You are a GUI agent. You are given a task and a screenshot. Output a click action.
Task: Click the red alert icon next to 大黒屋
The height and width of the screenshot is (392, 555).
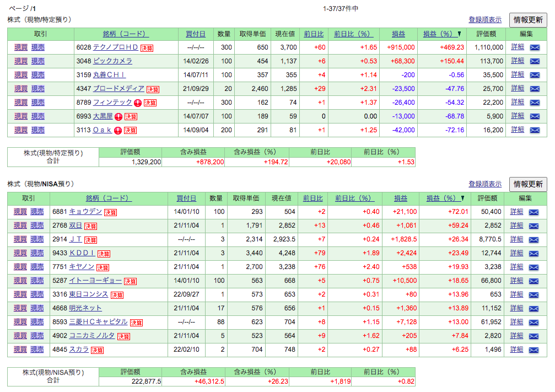(118, 117)
